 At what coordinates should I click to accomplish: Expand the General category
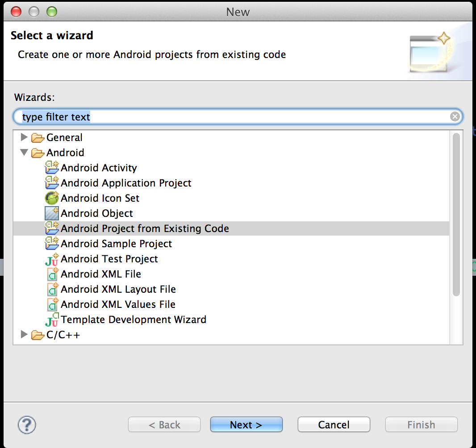[x=24, y=137]
